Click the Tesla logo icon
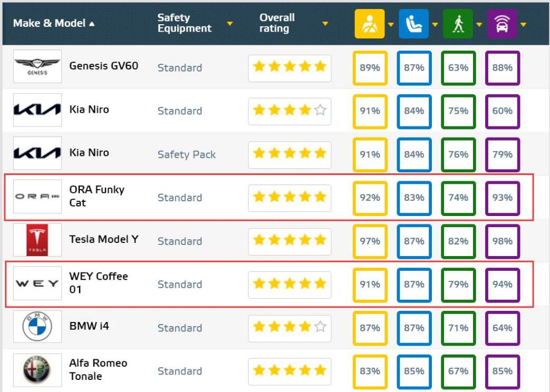Image resolution: width=550 pixels, height=392 pixels. click(x=37, y=240)
